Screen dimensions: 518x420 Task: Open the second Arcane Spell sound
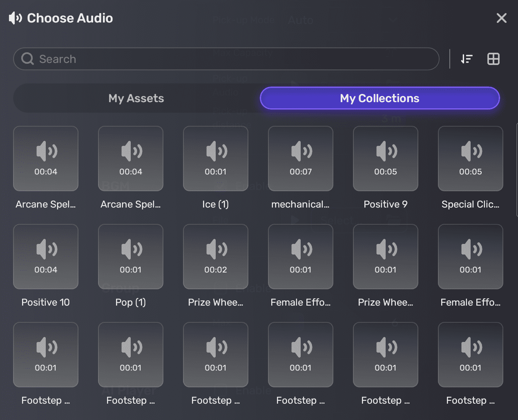coord(130,159)
